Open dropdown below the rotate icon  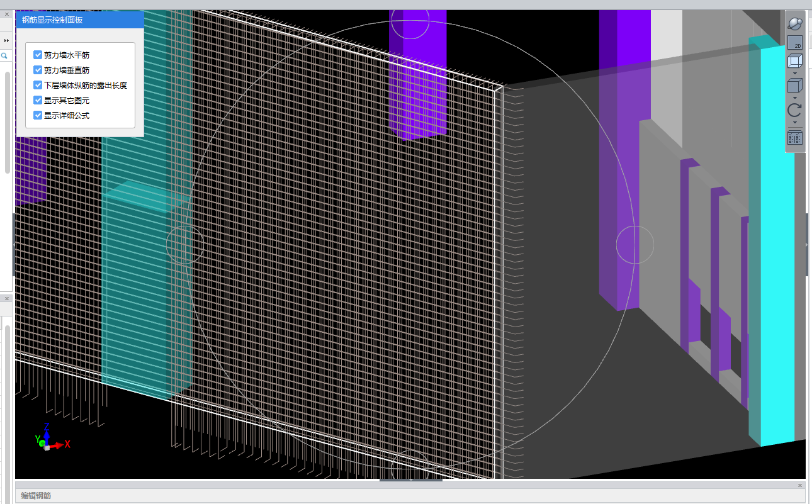(794, 122)
